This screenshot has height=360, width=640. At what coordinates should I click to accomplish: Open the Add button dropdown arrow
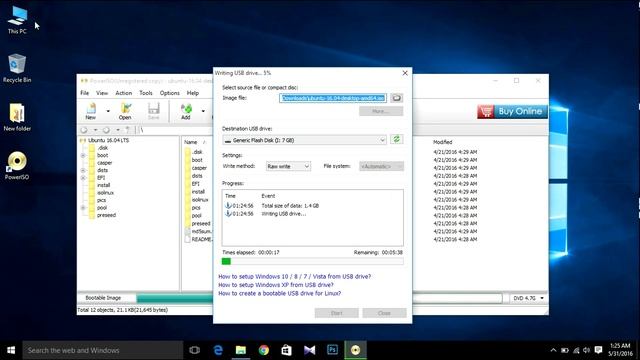(203, 111)
